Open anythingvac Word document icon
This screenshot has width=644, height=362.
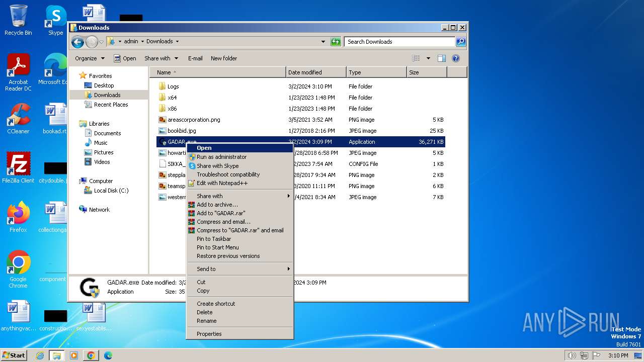pyautogui.click(x=18, y=316)
